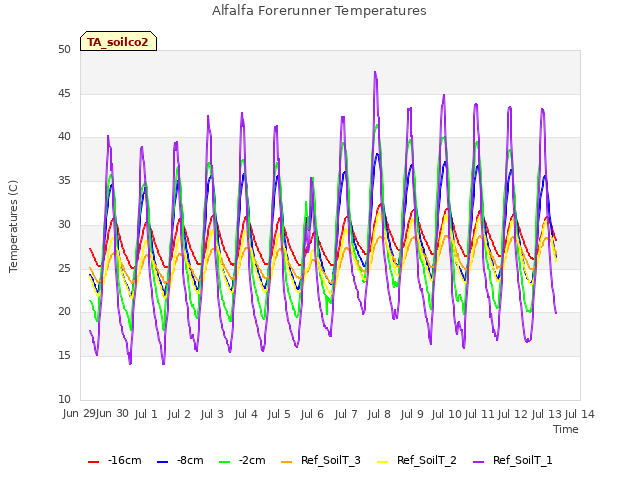Click the TA_soilco2 annotation label
The height and width of the screenshot is (480, 640).
click(x=118, y=42)
